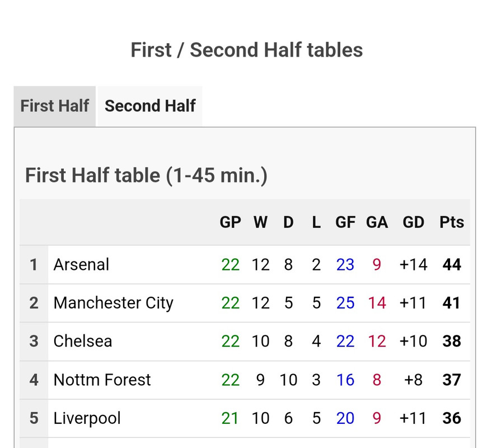This screenshot has height=448, width=492.
Task: Click the GF column header
Action: [345, 222]
